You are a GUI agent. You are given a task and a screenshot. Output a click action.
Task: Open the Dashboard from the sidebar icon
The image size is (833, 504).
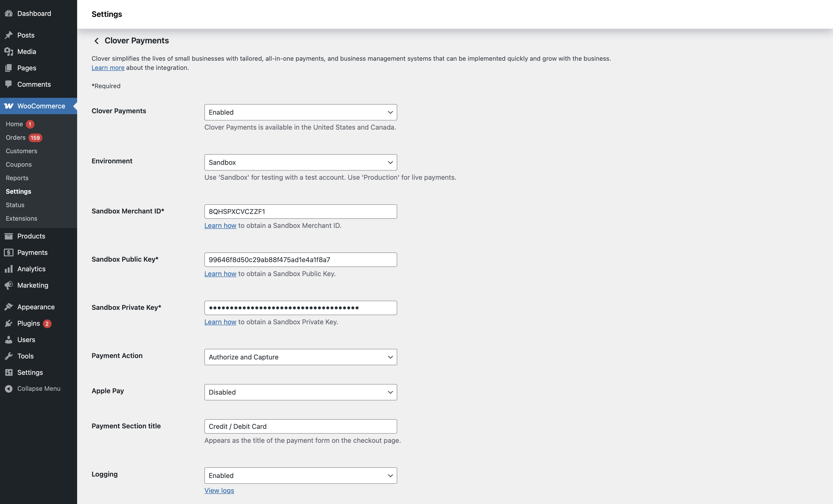pyautogui.click(x=9, y=13)
